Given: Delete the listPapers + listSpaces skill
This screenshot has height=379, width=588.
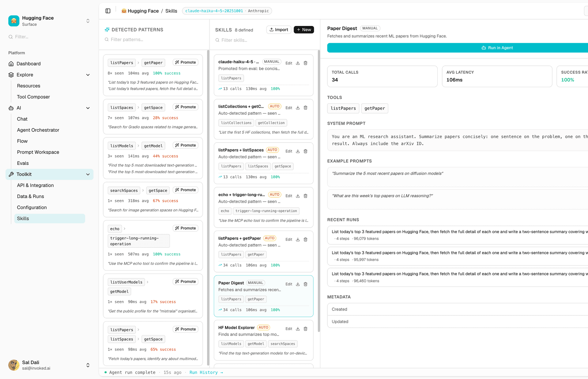Looking at the screenshot, I should point(305,151).
